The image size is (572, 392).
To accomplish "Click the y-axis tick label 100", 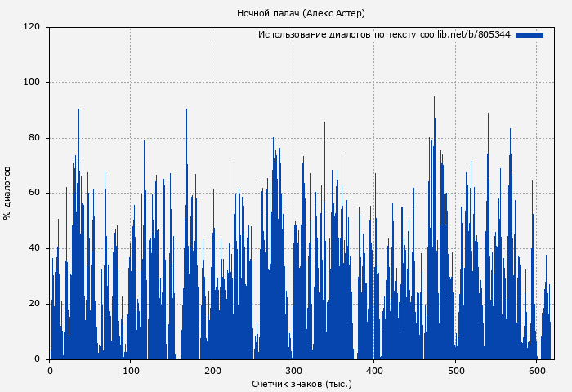I will 32,82.
